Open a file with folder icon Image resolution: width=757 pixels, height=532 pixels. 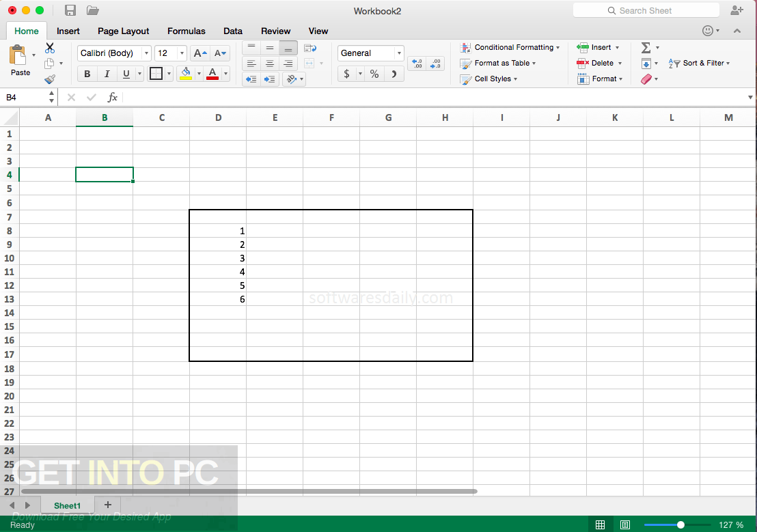(x=93, y=10)
